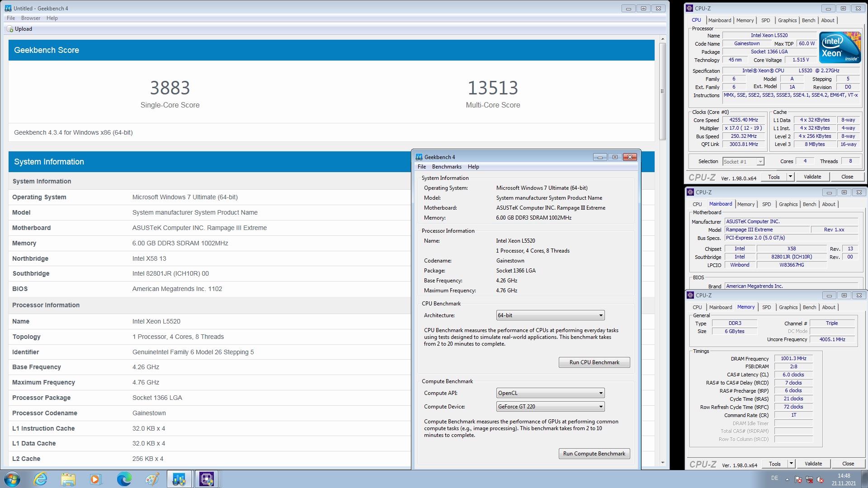Screen dimensions: 868x488
Task: Click the Uncore Frequency 4005.1 MHz field
Action: tap(832, 339)
